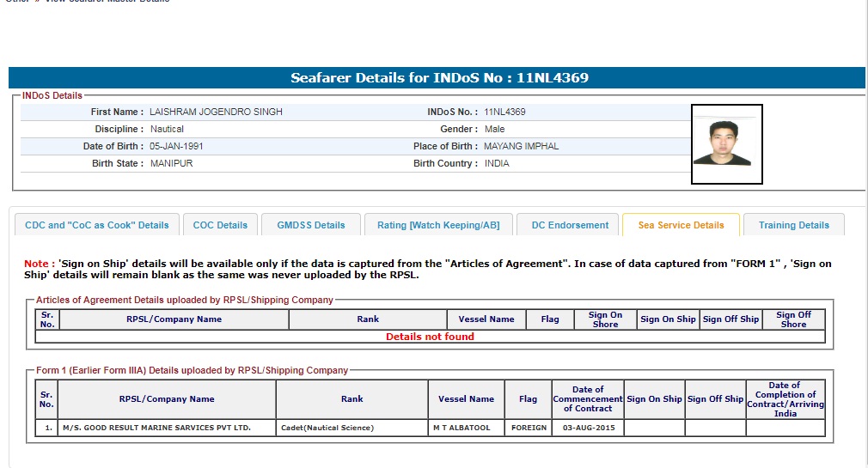
Task: Click the Articles of Agreement Details section title
Action: coord(184,300)
